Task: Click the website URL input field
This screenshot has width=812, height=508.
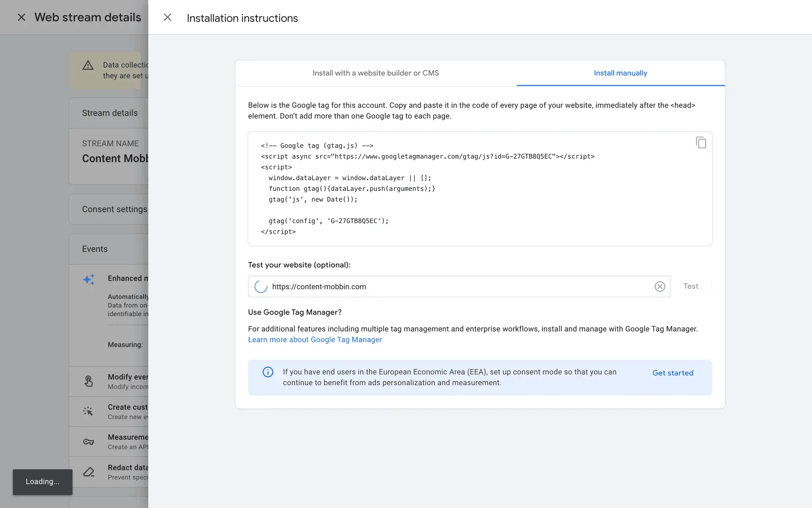Action: click(457, 287)
